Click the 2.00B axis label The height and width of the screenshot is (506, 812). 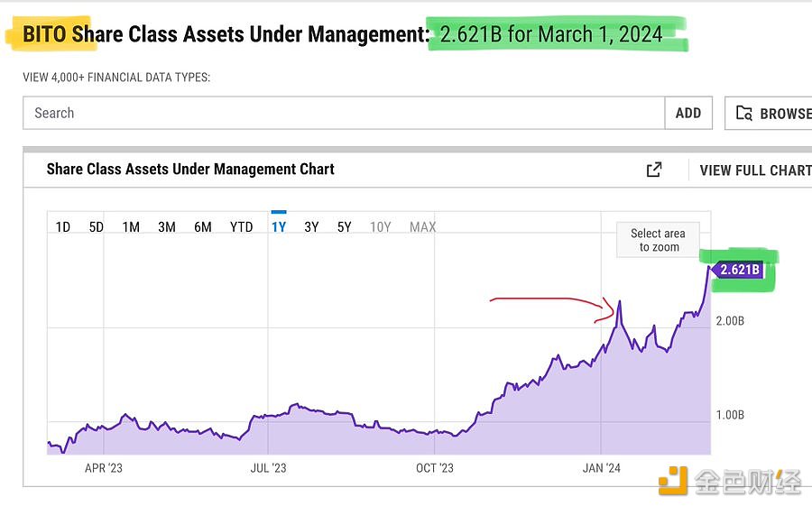tap(730, 320)
